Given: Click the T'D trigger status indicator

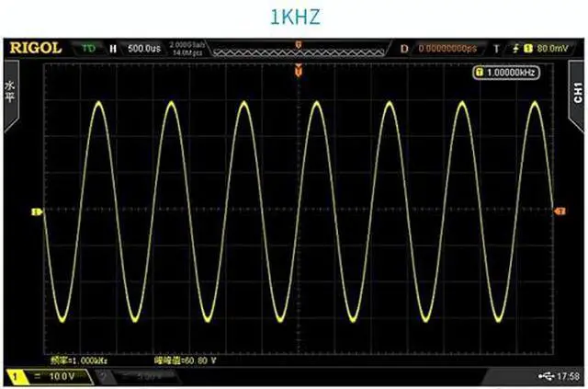Looking at the screenshot, I should point(89,47).
